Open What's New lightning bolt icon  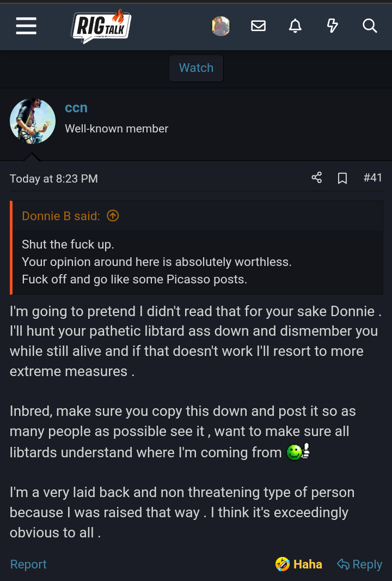point(332,26)
